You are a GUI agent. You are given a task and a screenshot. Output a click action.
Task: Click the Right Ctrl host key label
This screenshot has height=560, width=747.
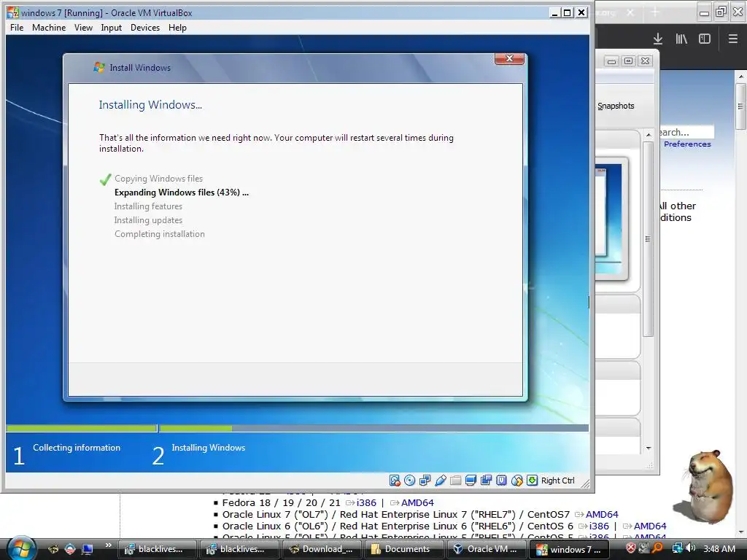(558, 481)
